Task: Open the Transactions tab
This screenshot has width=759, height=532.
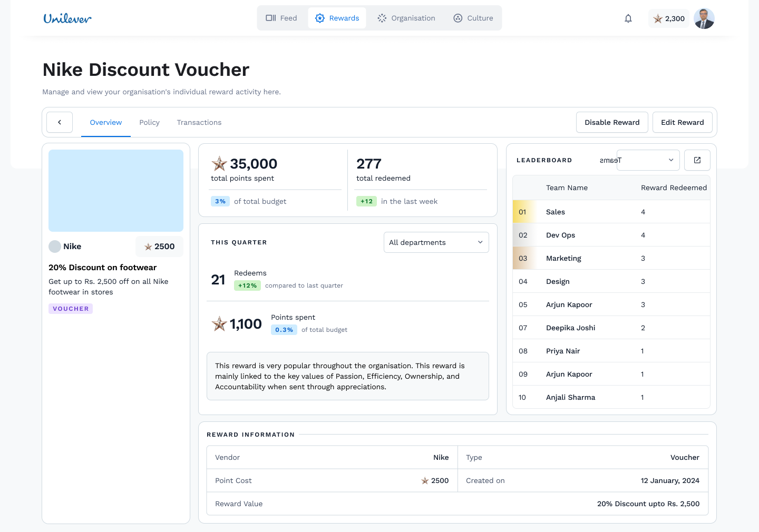Action: [x=199, y=122]
